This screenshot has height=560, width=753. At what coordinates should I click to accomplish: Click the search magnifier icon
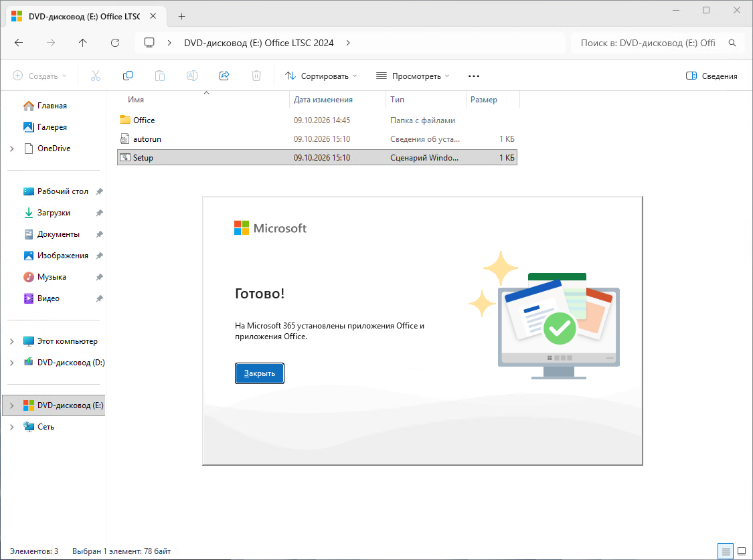pos(732,43)
